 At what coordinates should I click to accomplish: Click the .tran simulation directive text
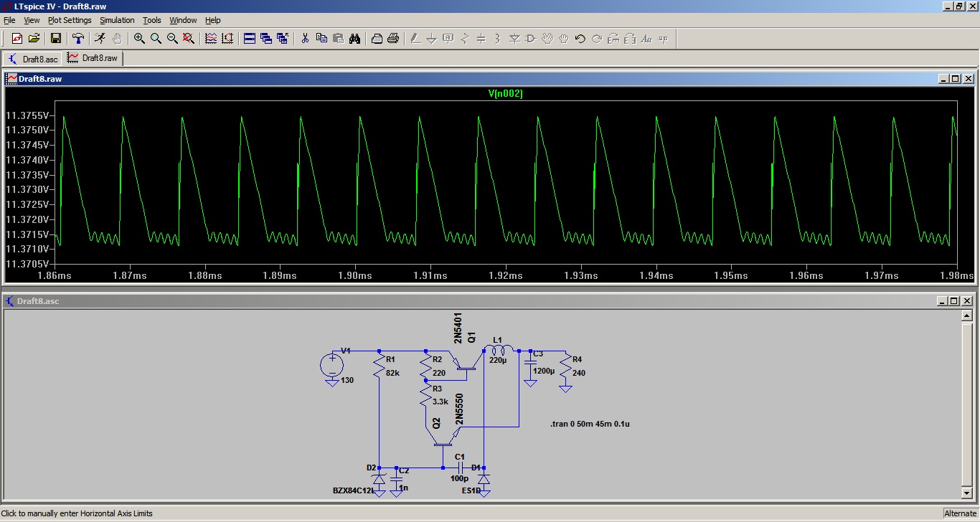tap(590, 424)
